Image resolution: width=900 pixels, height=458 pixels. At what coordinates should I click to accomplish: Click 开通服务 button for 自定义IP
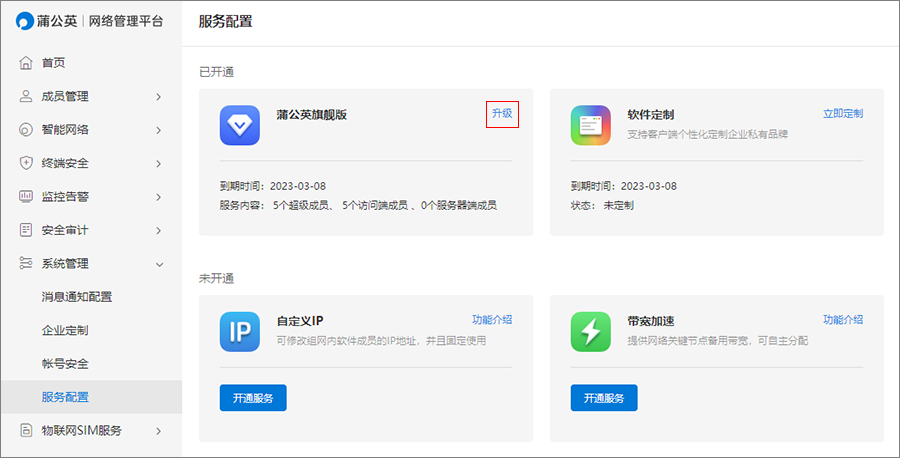[253, 398]
